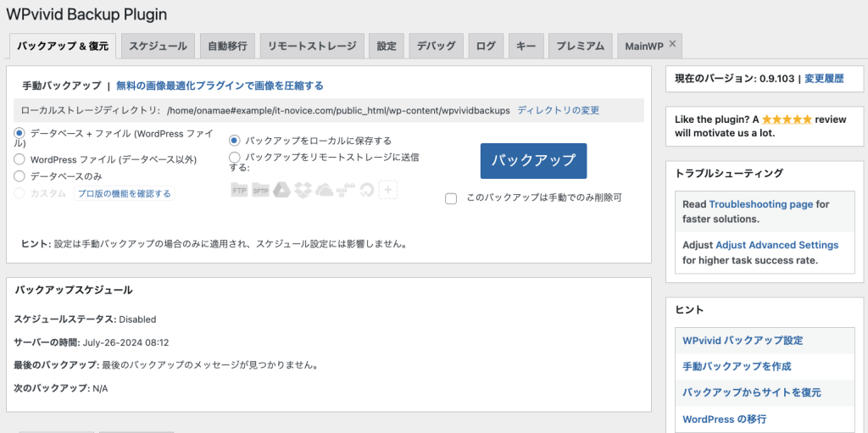Click the blue バックアップ button
This screenshot has height=433, width=868.
tap(534, 161)
